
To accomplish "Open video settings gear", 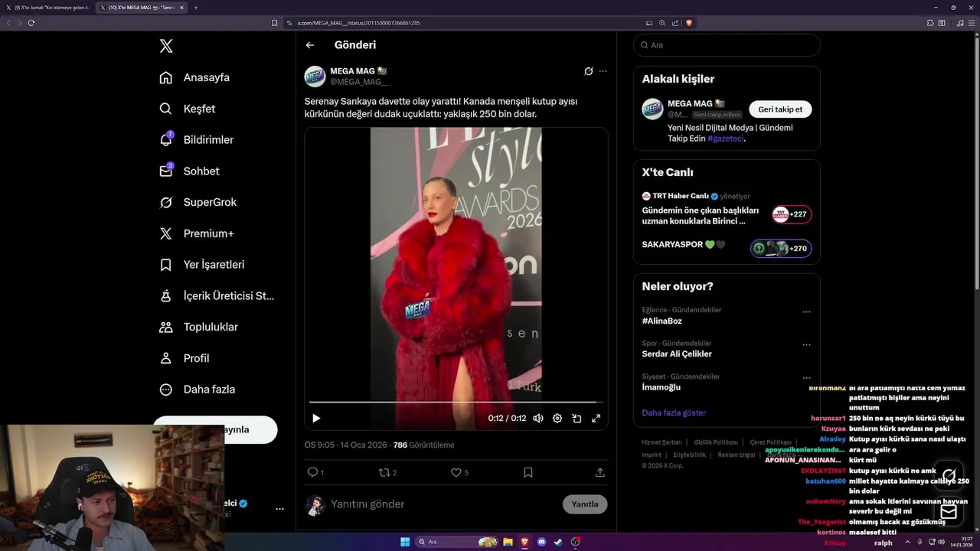I will pyautogui.click(x=557, y=418).
